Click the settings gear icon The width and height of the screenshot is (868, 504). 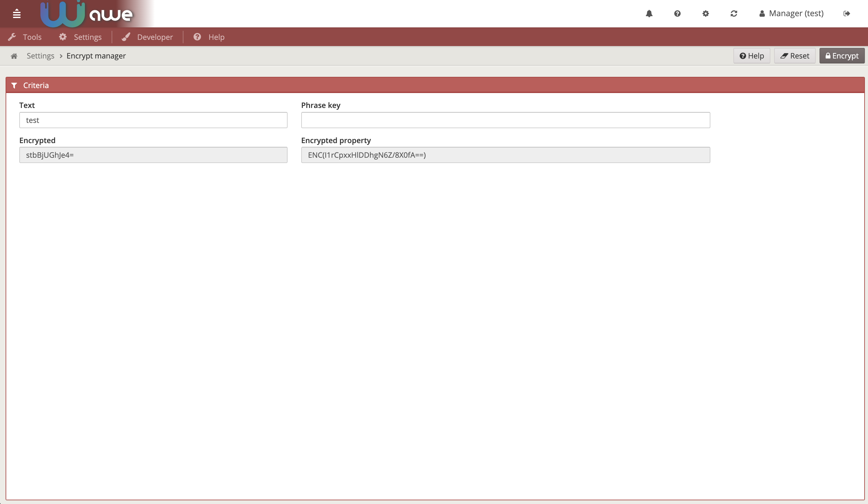pos(705,13)
